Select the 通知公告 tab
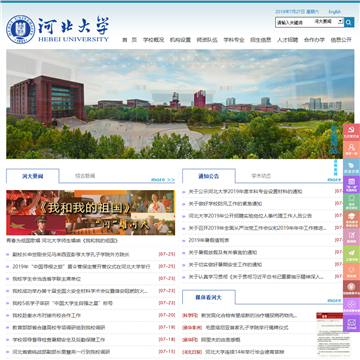The height and width of the screenshot is (360, 360). (209, 176)
